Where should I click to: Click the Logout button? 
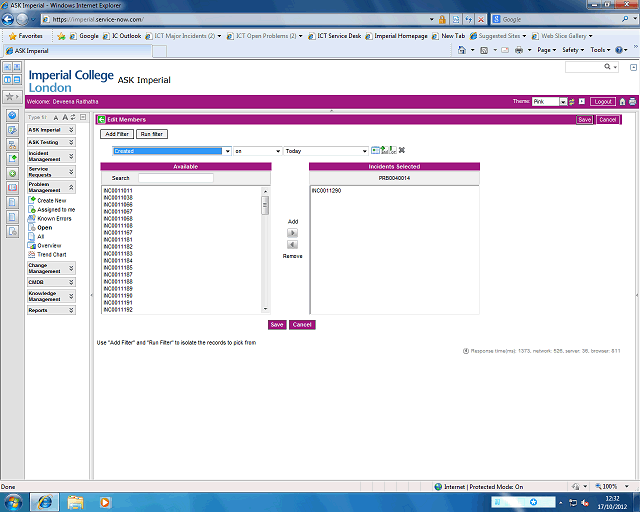pos(603,102)
